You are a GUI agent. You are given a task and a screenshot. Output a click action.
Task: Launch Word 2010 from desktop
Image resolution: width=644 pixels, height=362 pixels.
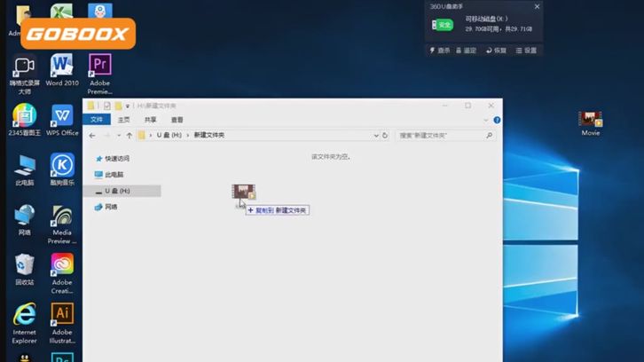click(61, 68)
